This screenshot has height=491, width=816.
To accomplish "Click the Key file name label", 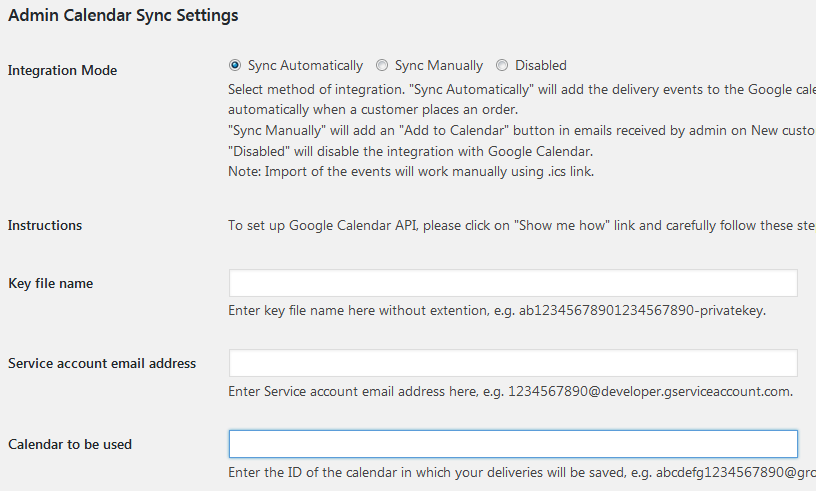I will (x=50, y=283).
